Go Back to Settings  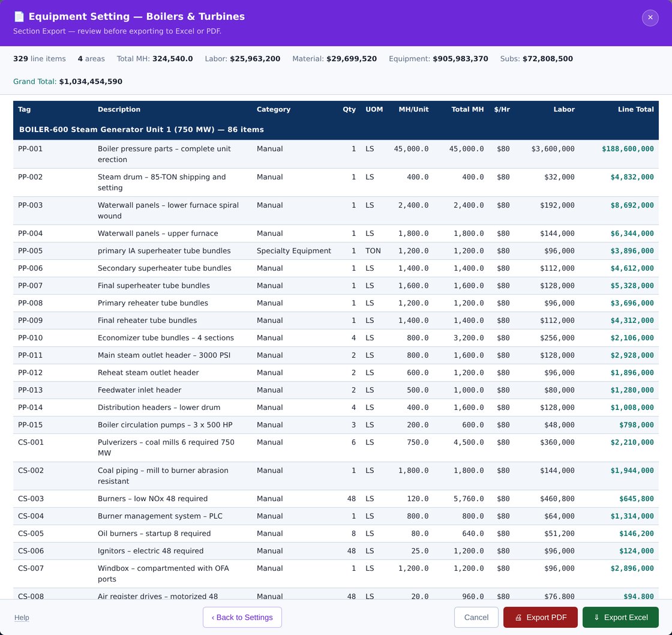(242, 617)
